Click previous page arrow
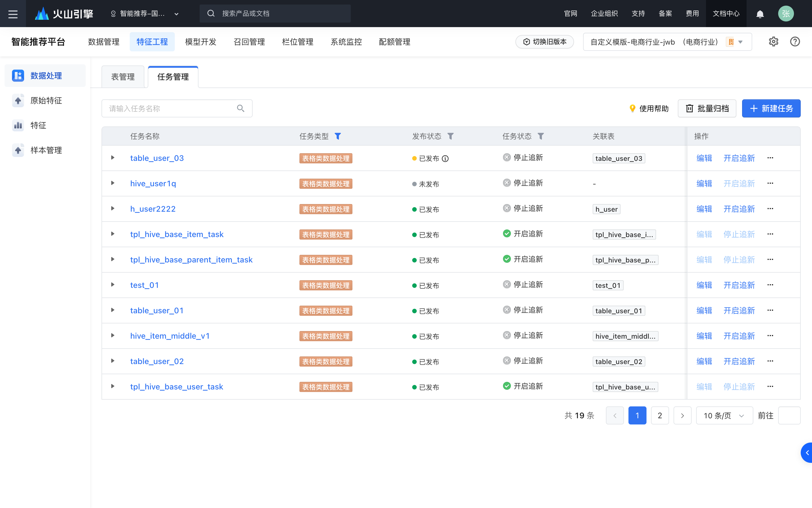The width and height of the screenshot is (812, 508). (x=615, y=416)
